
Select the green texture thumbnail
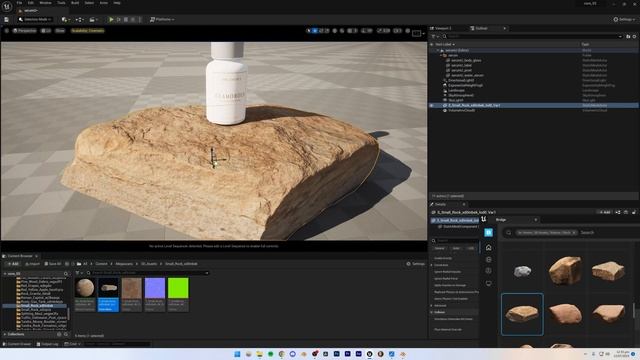coord(178,294)
